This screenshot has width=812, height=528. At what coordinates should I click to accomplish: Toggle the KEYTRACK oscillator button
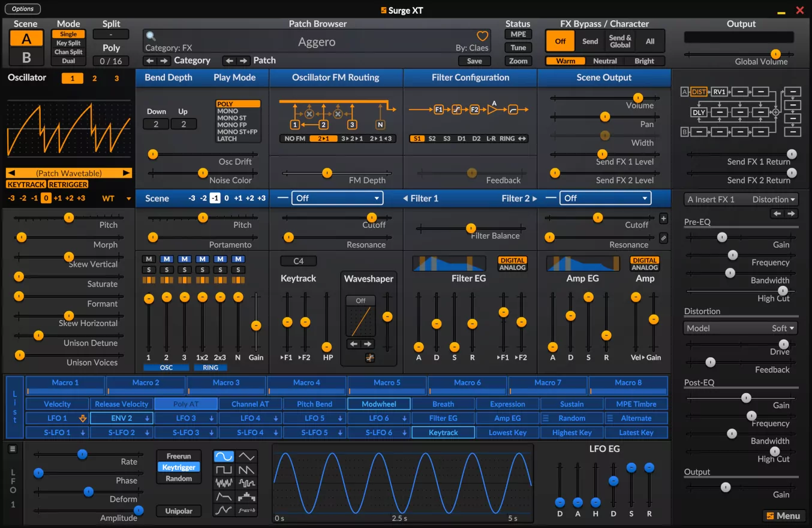(x=26, y=185)
